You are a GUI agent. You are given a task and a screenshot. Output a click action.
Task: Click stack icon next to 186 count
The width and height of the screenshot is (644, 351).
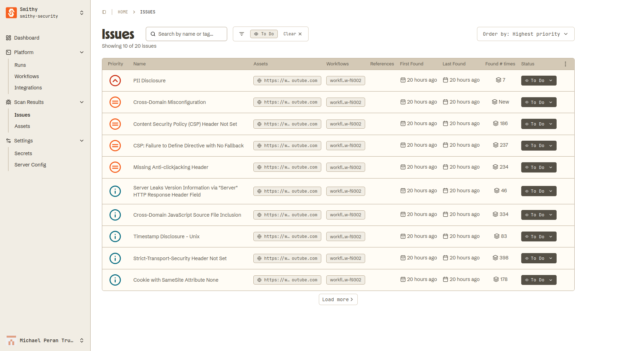click(x=496, y=123)
